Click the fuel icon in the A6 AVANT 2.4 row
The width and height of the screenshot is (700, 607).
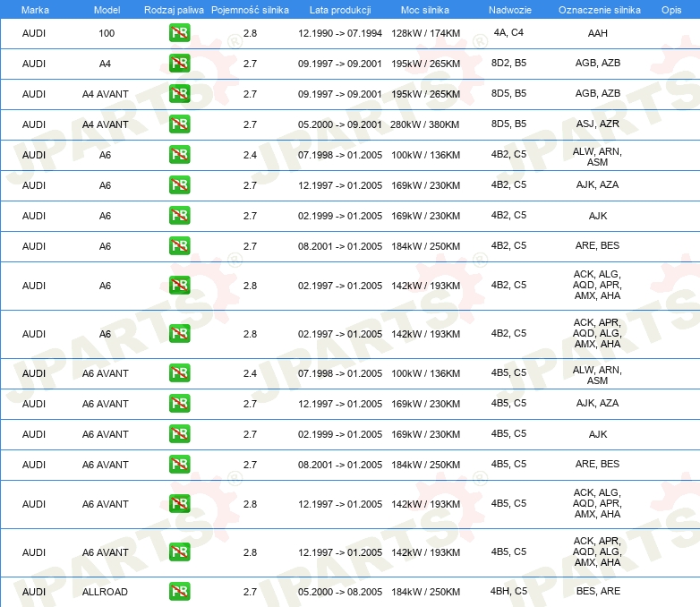(179, 372)
